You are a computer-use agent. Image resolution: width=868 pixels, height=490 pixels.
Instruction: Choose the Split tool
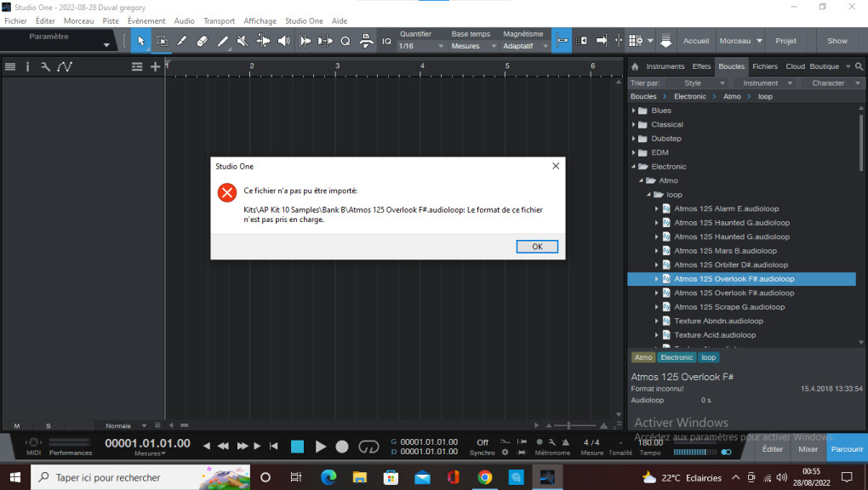pos(181,41)
